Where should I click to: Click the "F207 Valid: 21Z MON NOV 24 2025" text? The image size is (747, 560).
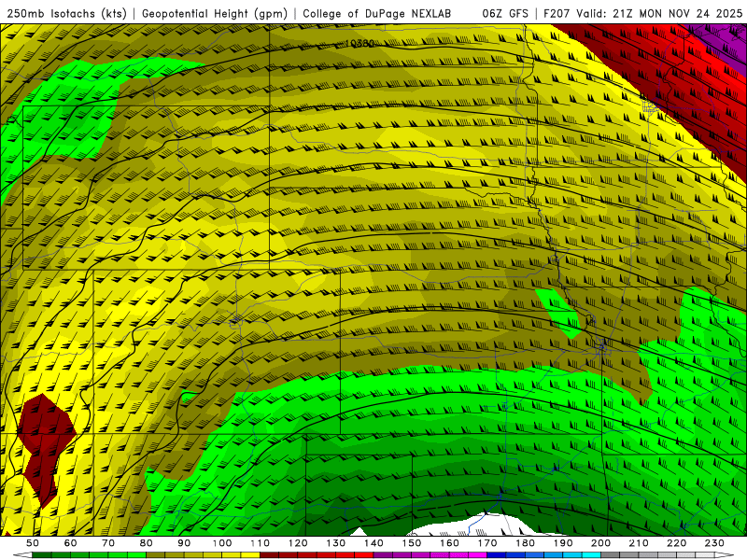642,13
